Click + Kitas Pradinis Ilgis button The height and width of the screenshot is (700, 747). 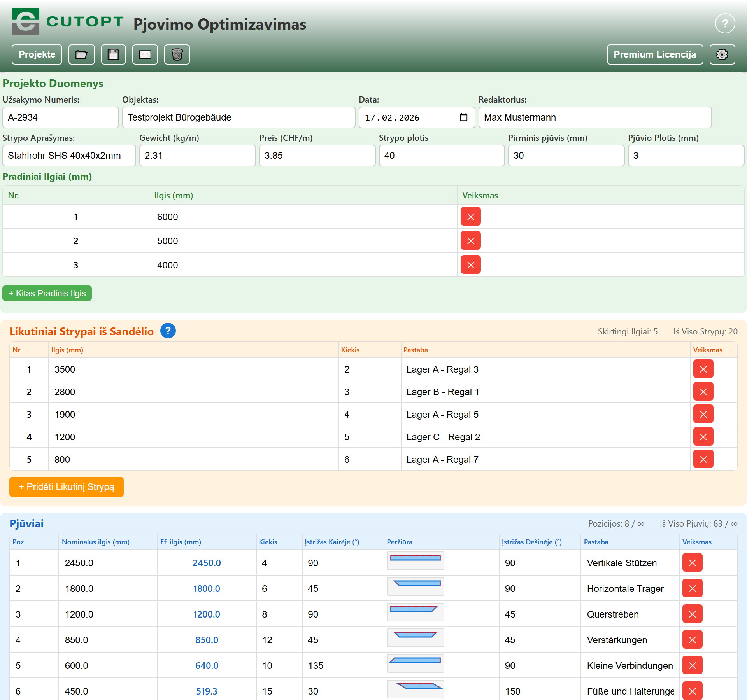(x=47, y=293)
